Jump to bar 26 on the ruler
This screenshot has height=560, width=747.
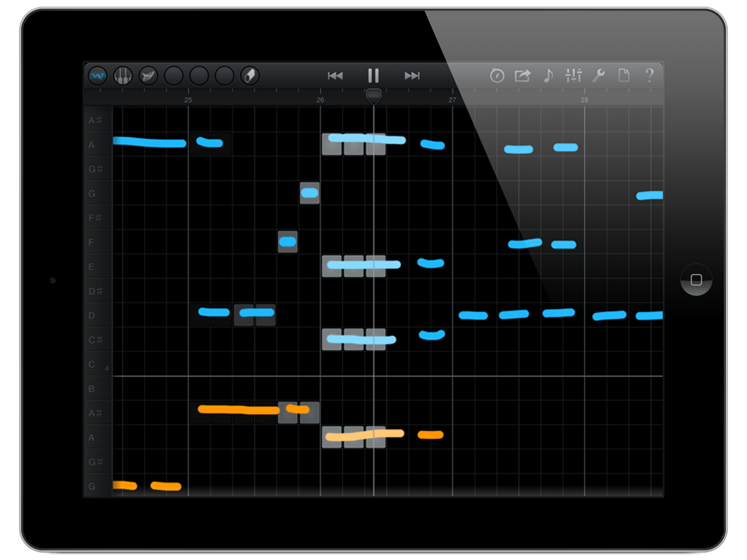pos(320,100)
